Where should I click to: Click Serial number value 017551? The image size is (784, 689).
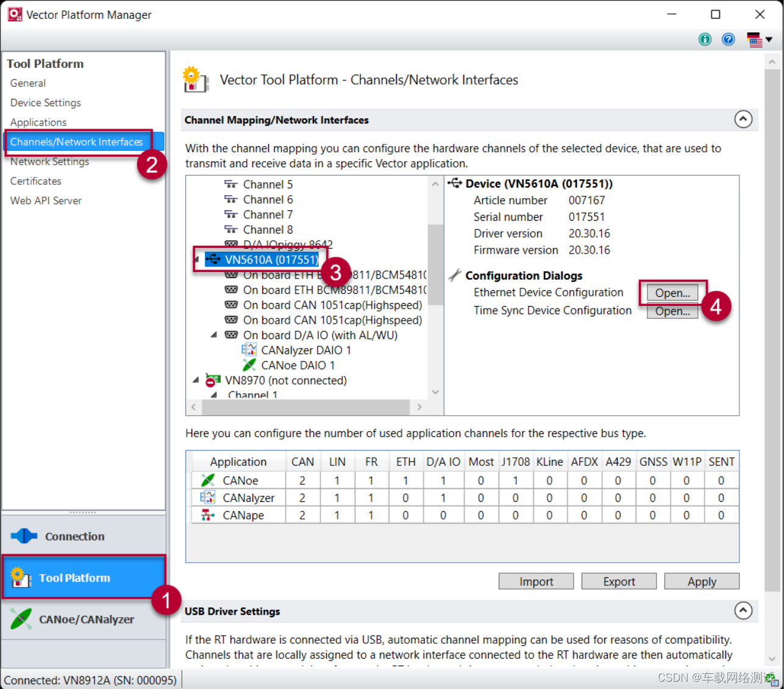[x=586, y=217]
